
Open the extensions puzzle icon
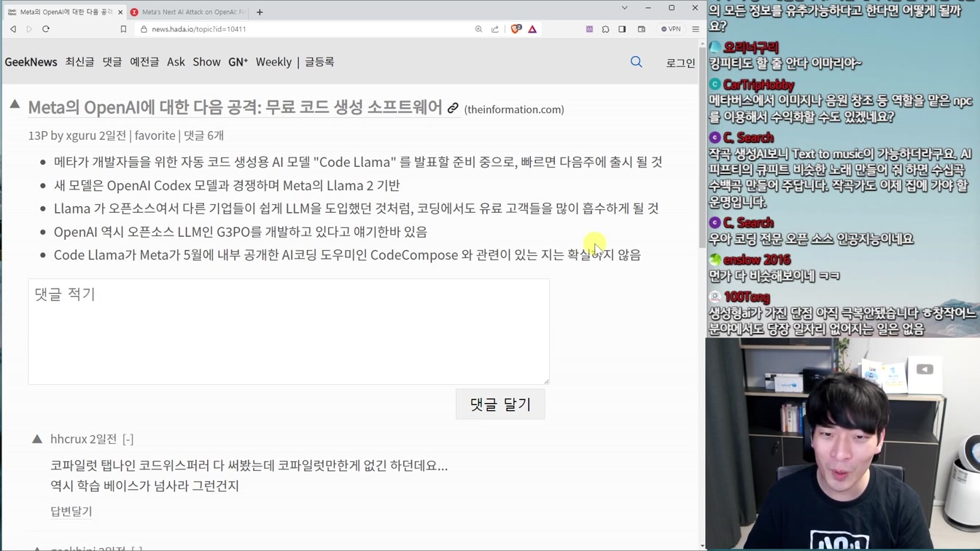pyautogui.click(x=605, y=29)
